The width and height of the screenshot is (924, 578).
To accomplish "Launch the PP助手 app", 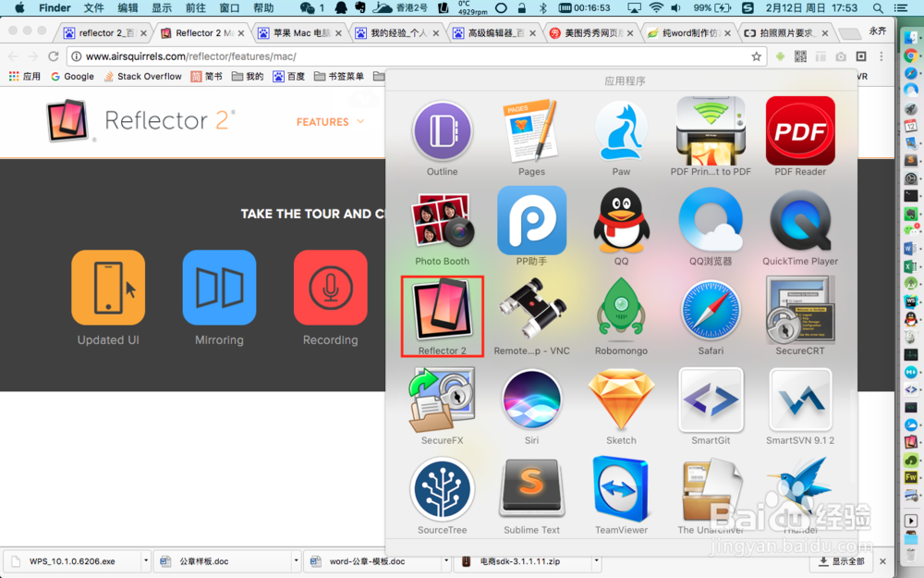I will tap(531, 221).
